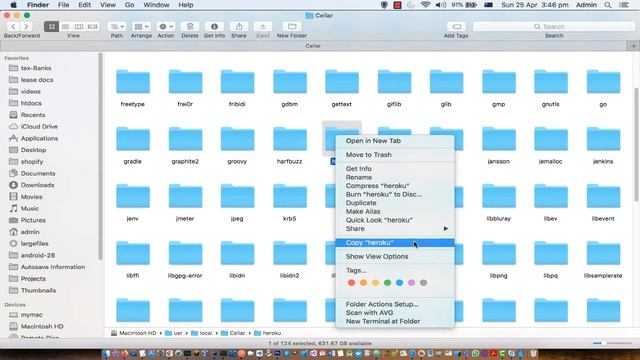
Task: Open the View menu in menu bar
Action: [108, 5]
